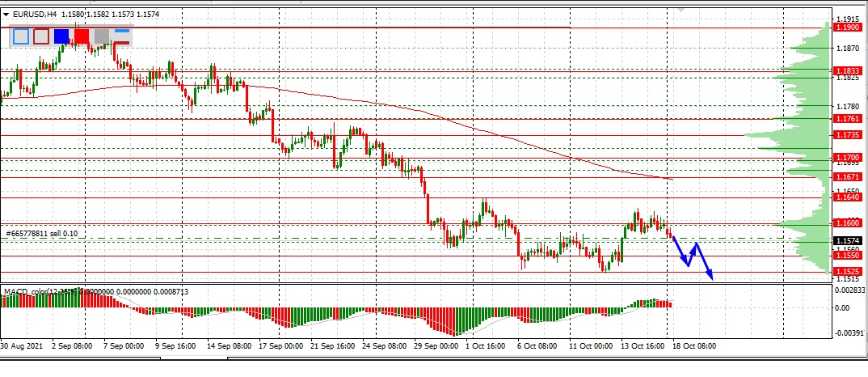Image resolution: width=868 pixels, height=377 pixels.
Task: Click the 1.1761 price level tag
Action: tap(848, 119)
